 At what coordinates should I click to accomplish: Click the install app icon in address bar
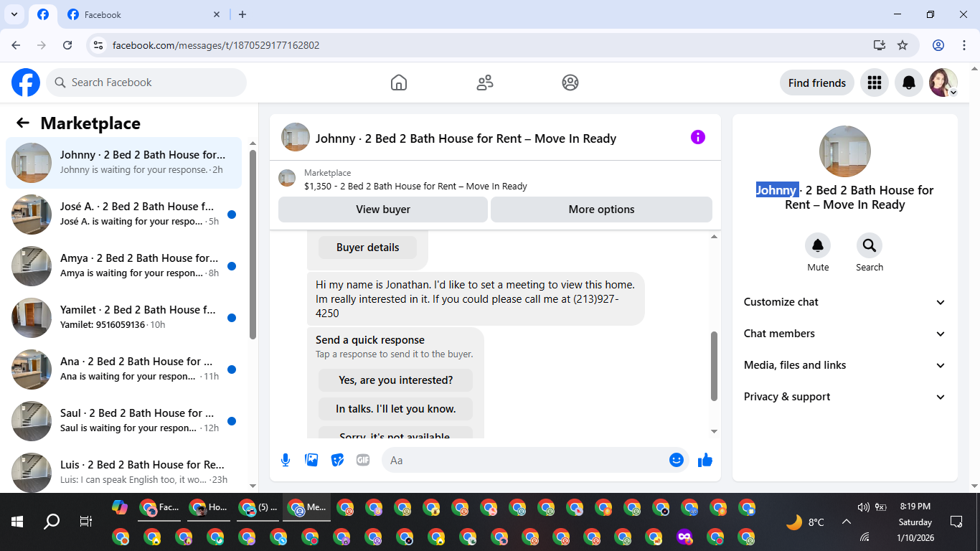(880, 45)
